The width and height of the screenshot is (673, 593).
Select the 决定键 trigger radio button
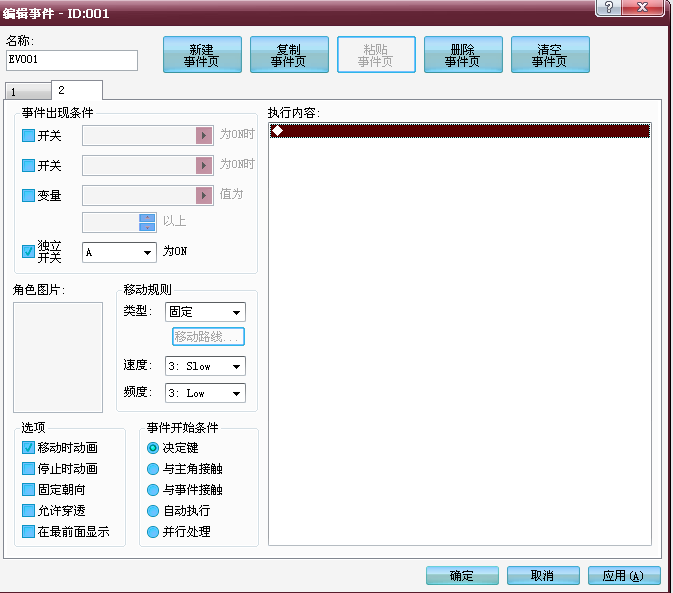[153, 448]
